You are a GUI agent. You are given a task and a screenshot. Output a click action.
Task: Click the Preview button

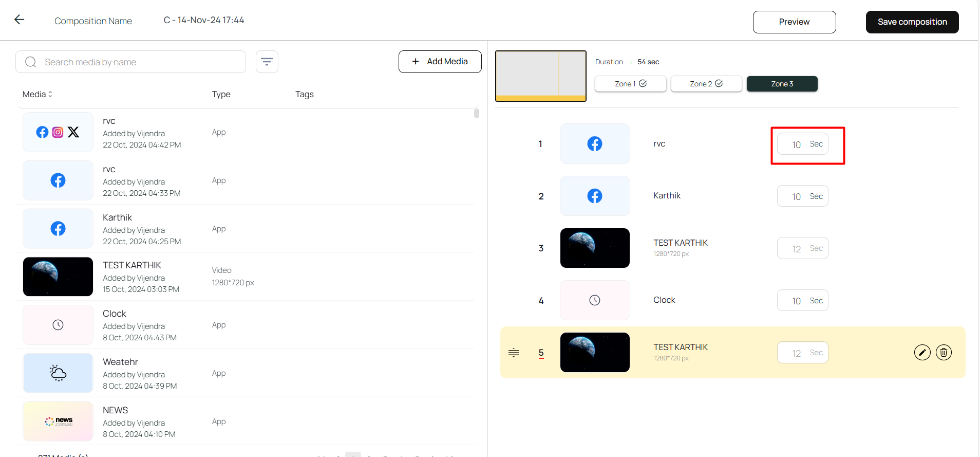(x=794, y=22)
